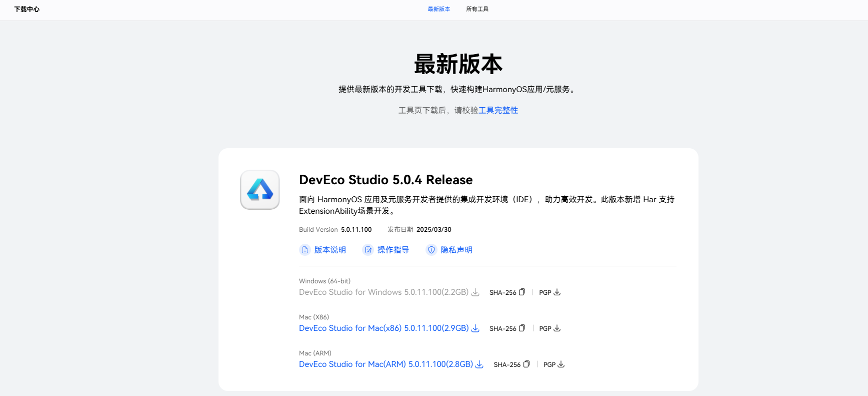Click the DevEco Studio 5.0.4 Release title
The width and height of the screenshot is (868, 396).
click(x=386, y=180)
